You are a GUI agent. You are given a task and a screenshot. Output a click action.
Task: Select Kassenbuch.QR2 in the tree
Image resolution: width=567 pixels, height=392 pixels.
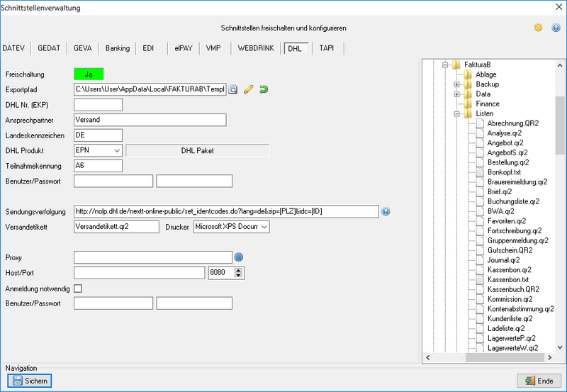click(513, 289)
